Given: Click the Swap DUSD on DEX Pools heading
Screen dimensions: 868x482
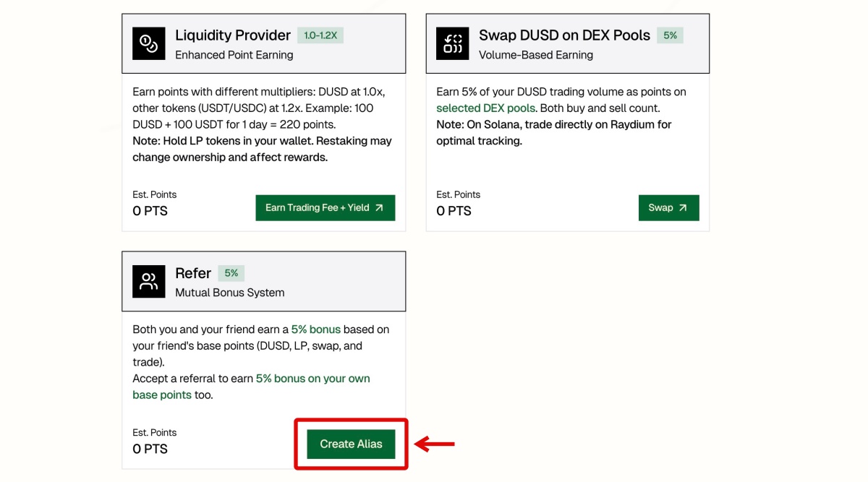Looking at the screenshot, I should (x=564, y=35).
